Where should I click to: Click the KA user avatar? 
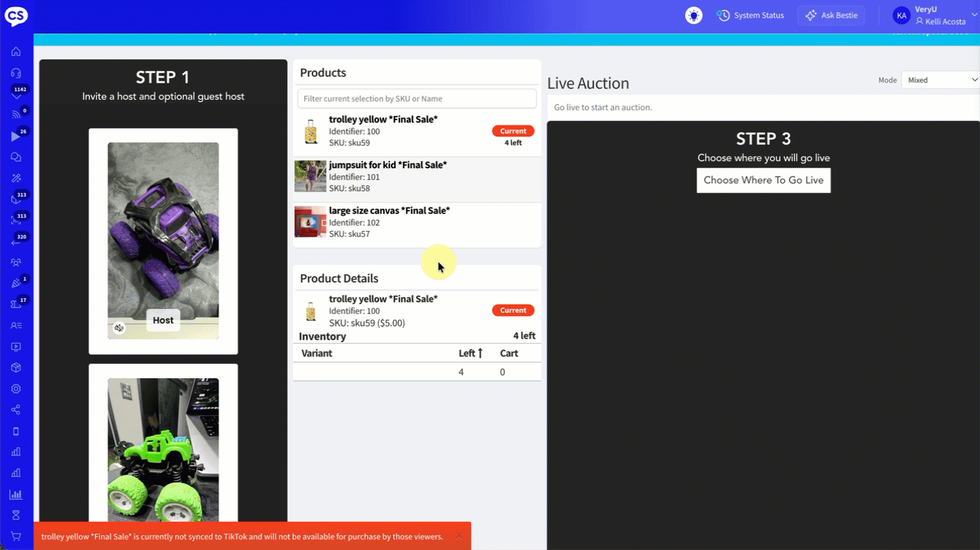(902, 16)
